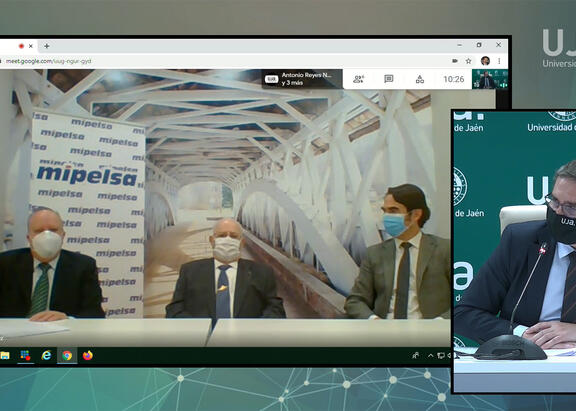Open the Meet activities shapes icon
The width and height of the screenshot is (576, 411).
coord(420,79)
